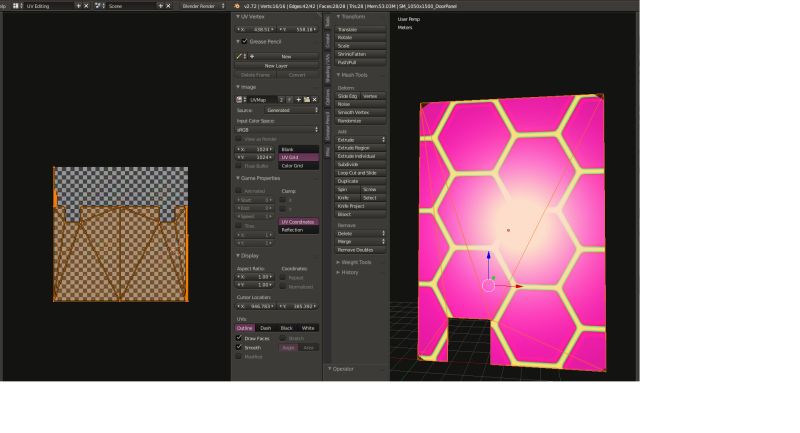Select Color Grid generated type

coord(298,166)
